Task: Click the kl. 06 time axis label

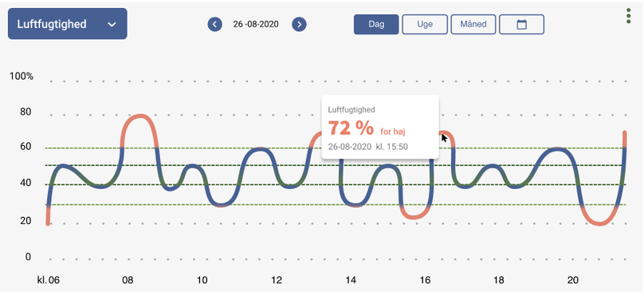Action: coord(48,281)
